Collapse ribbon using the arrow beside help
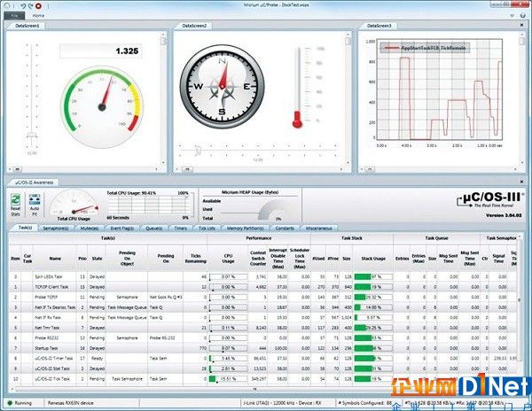Image resolution: width=532 pixels, height=411 pixels. coord(512,16)
